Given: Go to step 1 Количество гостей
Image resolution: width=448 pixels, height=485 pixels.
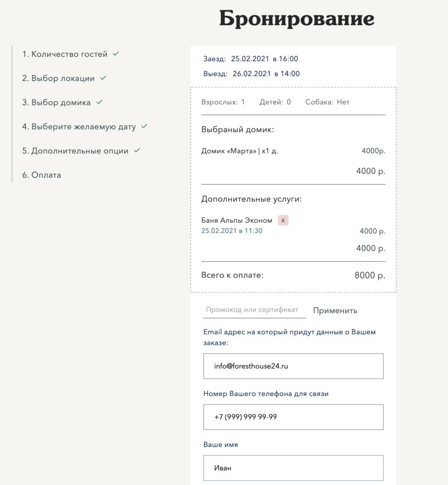Looking at the screenshot, I should [64, 54].
